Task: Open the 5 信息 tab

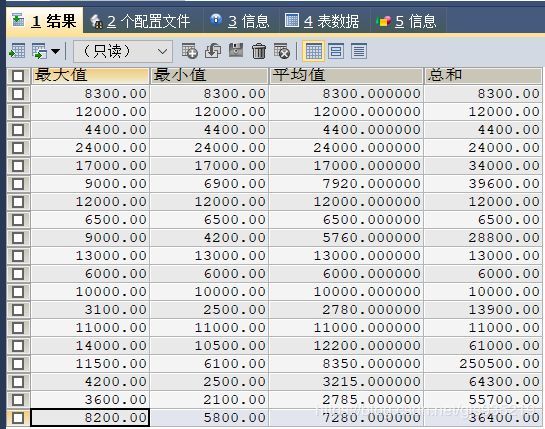Action: pyautogui.click(x=407, y=21)
